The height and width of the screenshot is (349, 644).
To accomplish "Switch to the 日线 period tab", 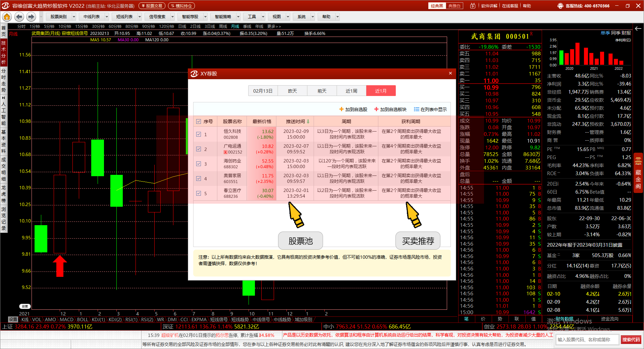I will coord(182,26).
